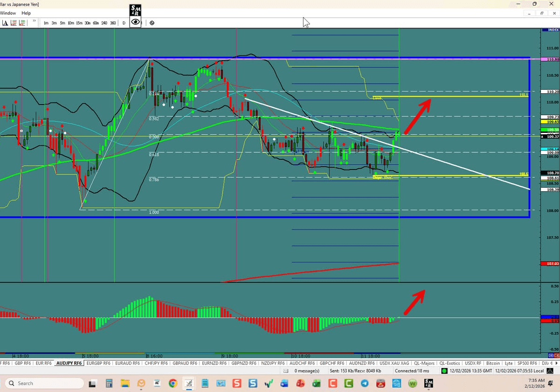
Task: Open the Windows Search box
Action: pyautogui.click(x=44, y=383)
